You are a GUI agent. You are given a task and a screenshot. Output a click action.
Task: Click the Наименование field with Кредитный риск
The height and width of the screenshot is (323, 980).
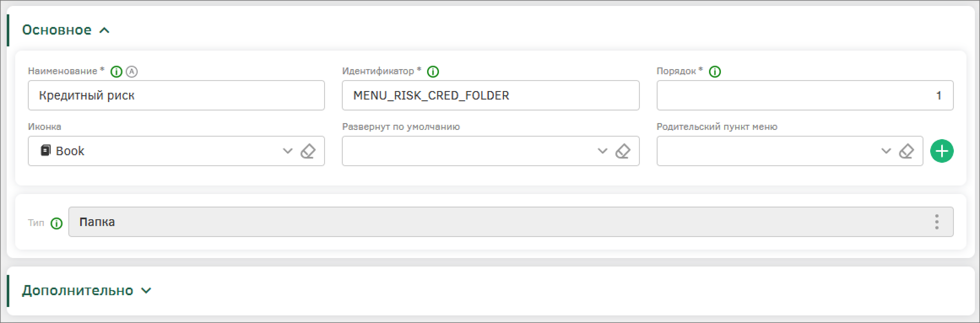tap(176, 95)
